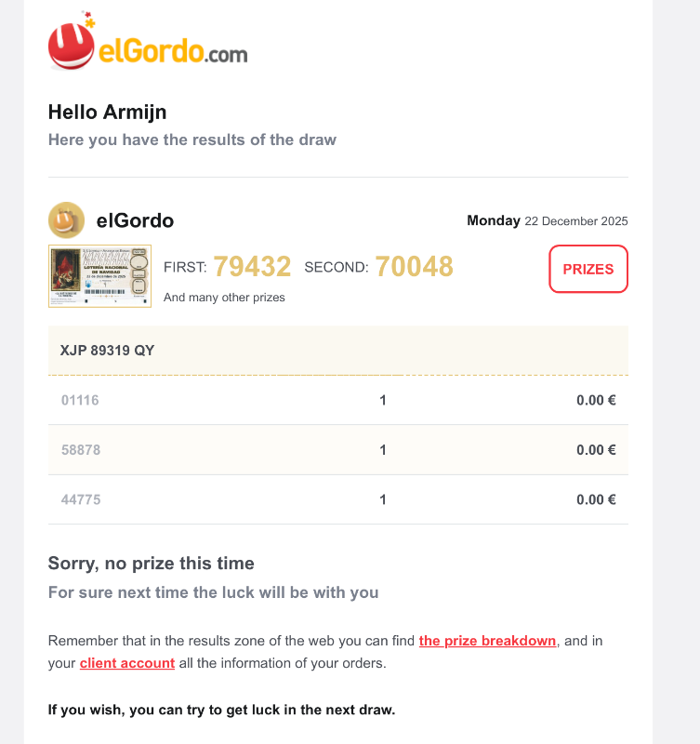Click first prize number 79432
700x744 pixels.
pyautogui.click(x=252, y=267)
